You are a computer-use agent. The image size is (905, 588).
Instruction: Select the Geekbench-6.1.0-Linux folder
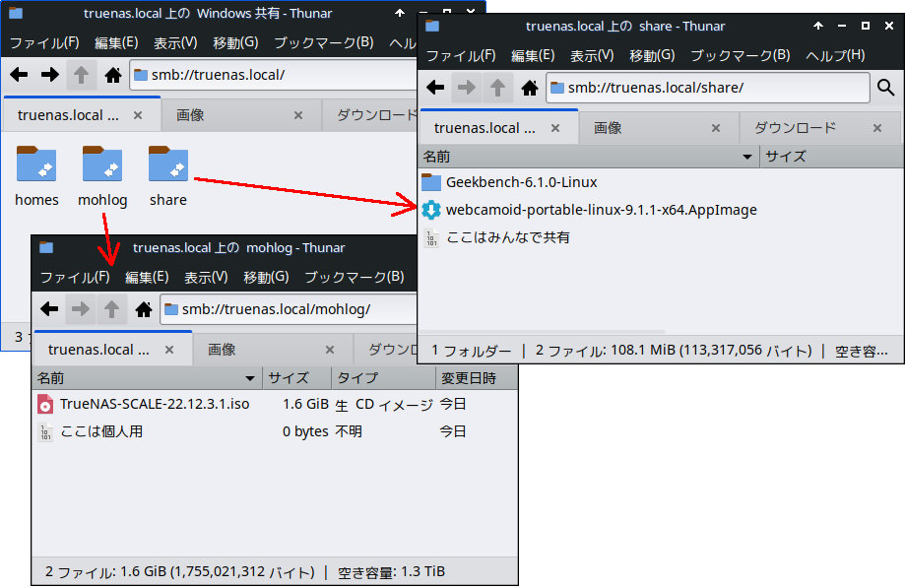(x=509, y=182)
